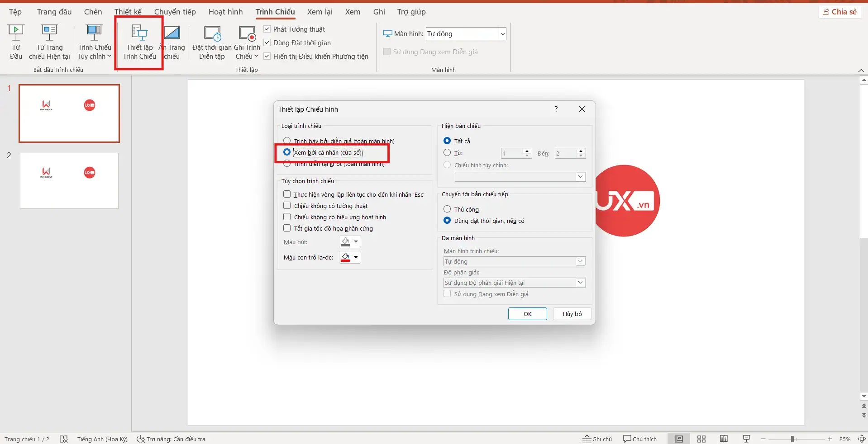The width and height of the screenshot is (868, 444).
Task: Select the 'Từ Đầu' slideshow icon
Action: [x=15, y=42]
